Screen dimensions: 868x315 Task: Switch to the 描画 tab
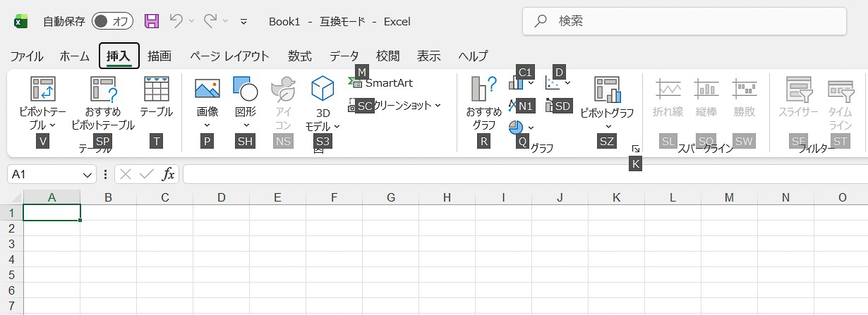159,56
